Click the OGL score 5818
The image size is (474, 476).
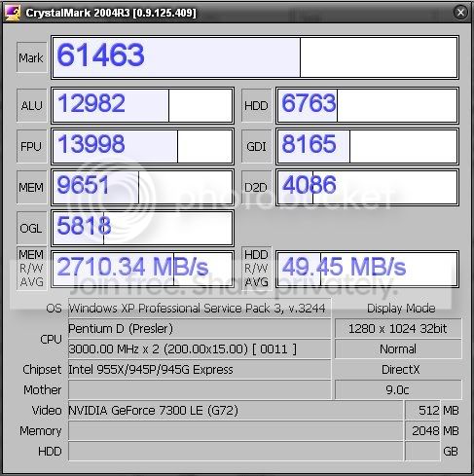coord(142,228)
